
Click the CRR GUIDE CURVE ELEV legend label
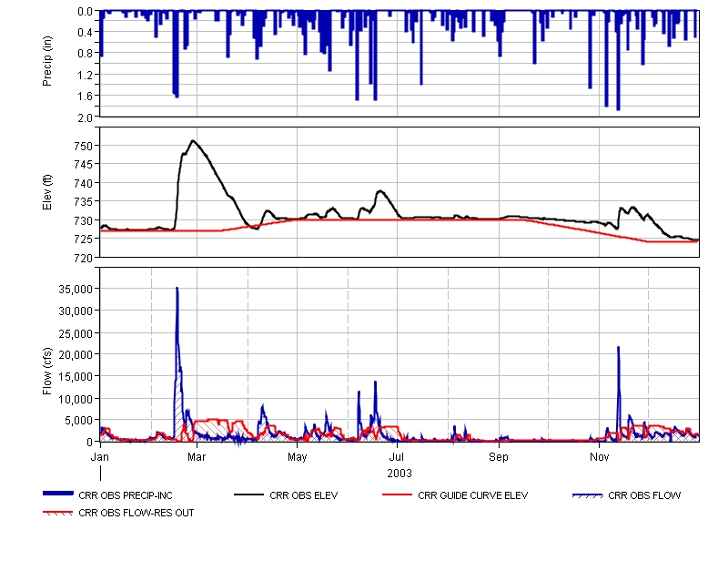pyautogui.click(x=472, y=495)
